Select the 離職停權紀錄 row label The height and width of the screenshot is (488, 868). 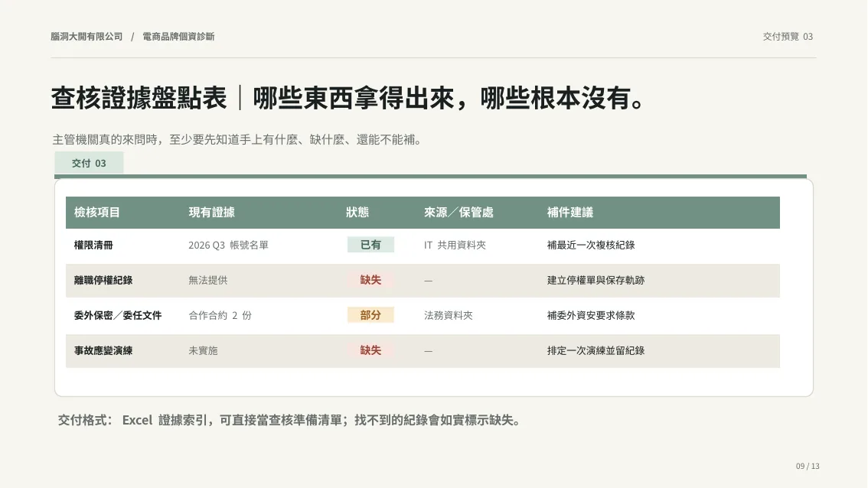(x=103, y=280)
